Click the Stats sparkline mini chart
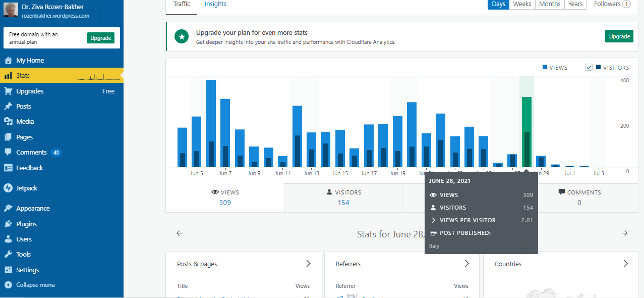 [97, 76]
